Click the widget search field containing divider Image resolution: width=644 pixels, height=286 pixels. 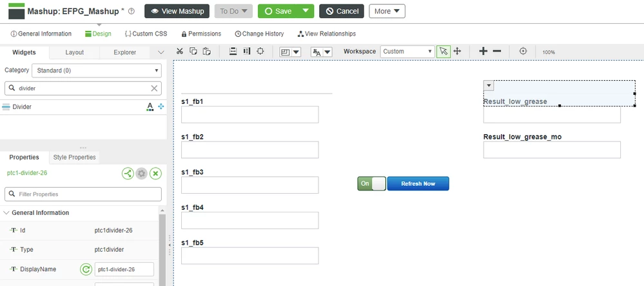[x=83, y=88]
